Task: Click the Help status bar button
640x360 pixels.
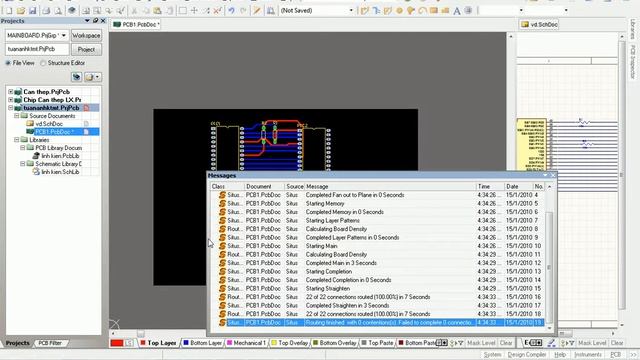Action: [560, 355]
